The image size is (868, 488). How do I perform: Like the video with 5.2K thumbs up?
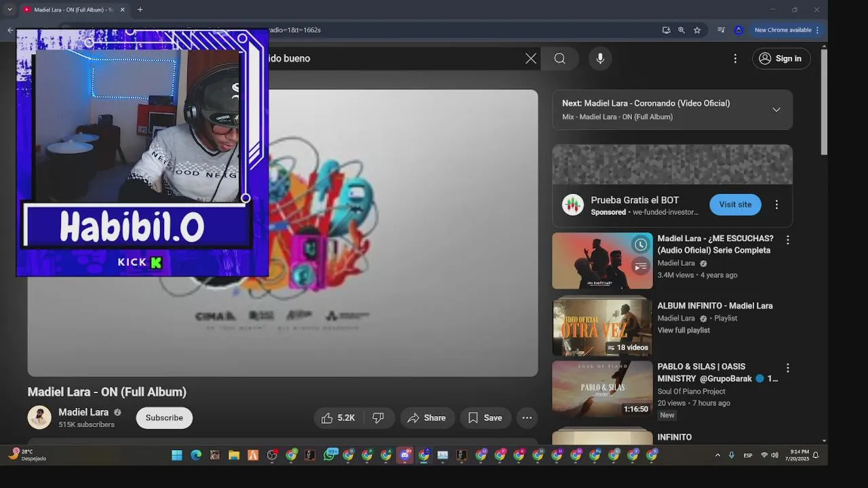pyautogui.click(x=339, y=418)
